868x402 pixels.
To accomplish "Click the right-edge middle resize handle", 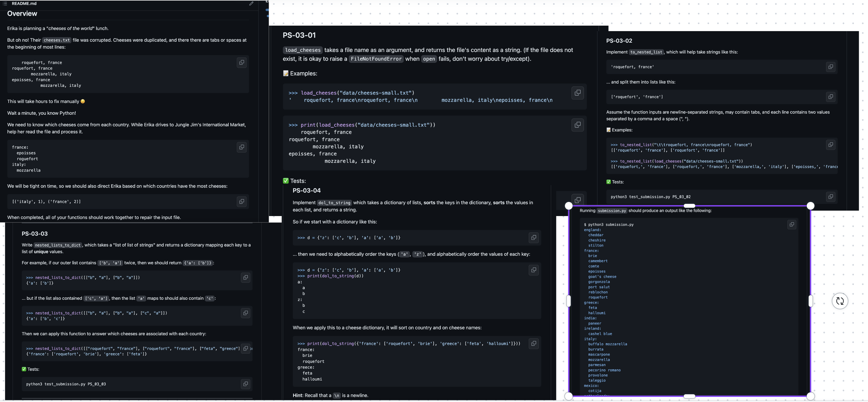I will coord(810,301).
